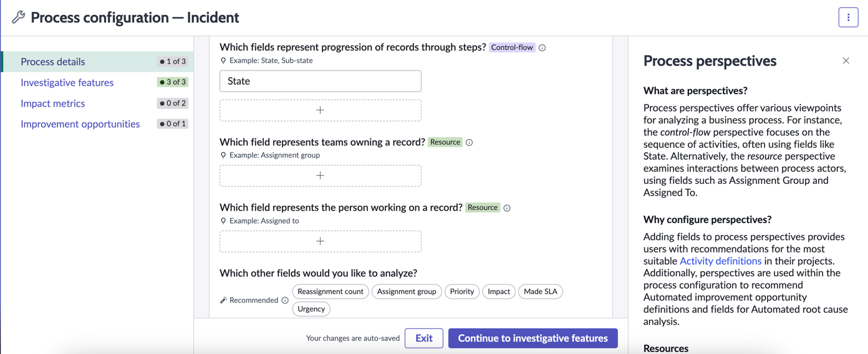Screen dimensions: 868x354
Task: Open the Improvement opportunities section
Action: [80, 124]
